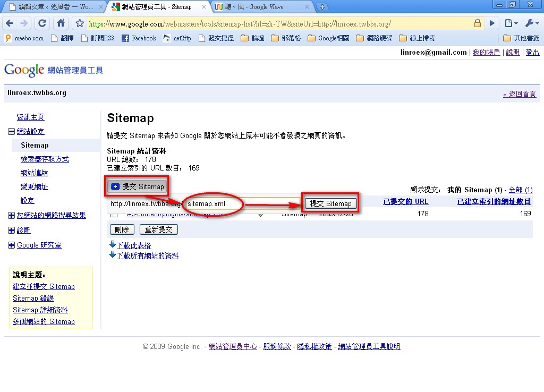This screenshot has height=392, width=544.
Task: Open the net2ftp bookmark
Action: [177, 38]
